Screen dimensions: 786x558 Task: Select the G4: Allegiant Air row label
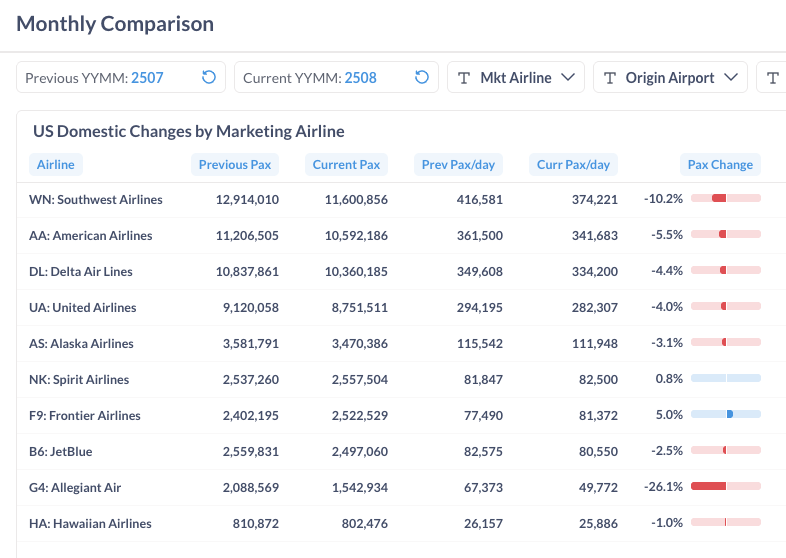point(75,488)
